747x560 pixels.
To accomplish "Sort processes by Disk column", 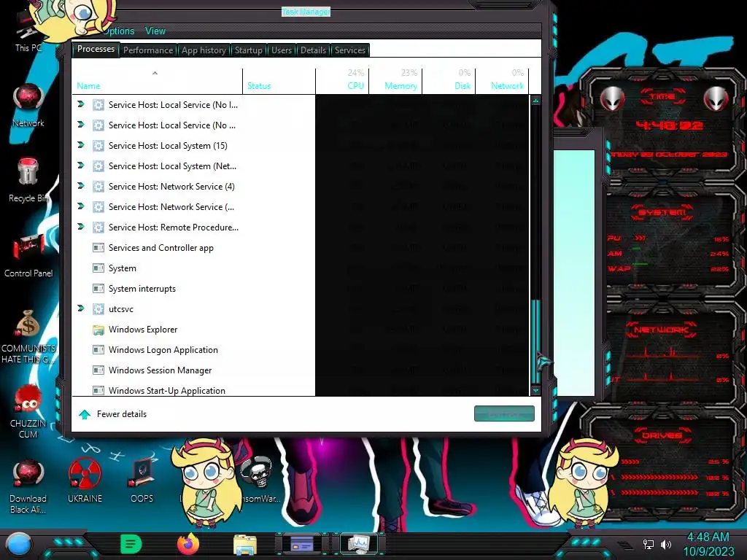I will [x=449, y=81].
